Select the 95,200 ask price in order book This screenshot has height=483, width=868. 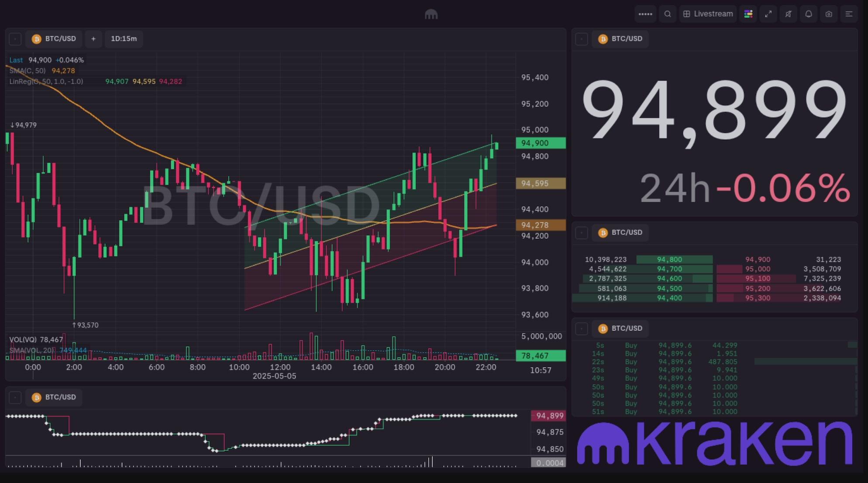coord(758,289)
